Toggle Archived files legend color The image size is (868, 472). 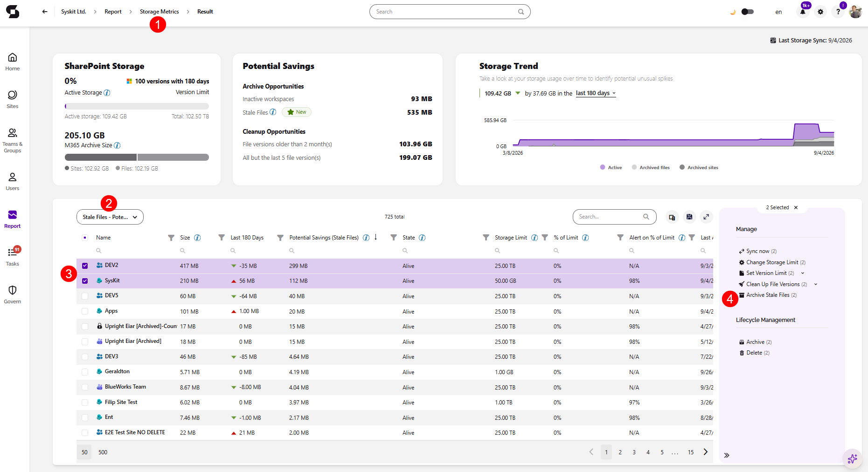634,167
